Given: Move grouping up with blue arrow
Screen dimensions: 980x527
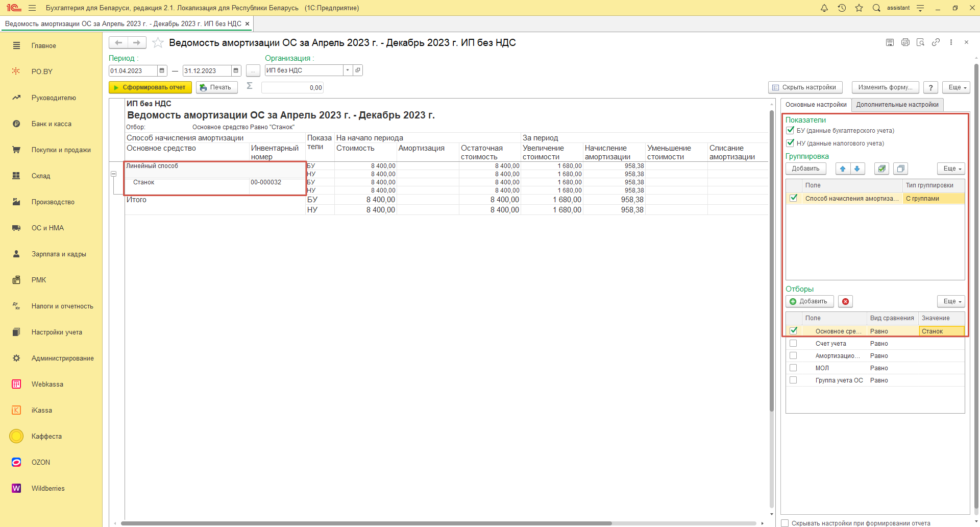Looking at the screenshot, I should tap(843, 169).
